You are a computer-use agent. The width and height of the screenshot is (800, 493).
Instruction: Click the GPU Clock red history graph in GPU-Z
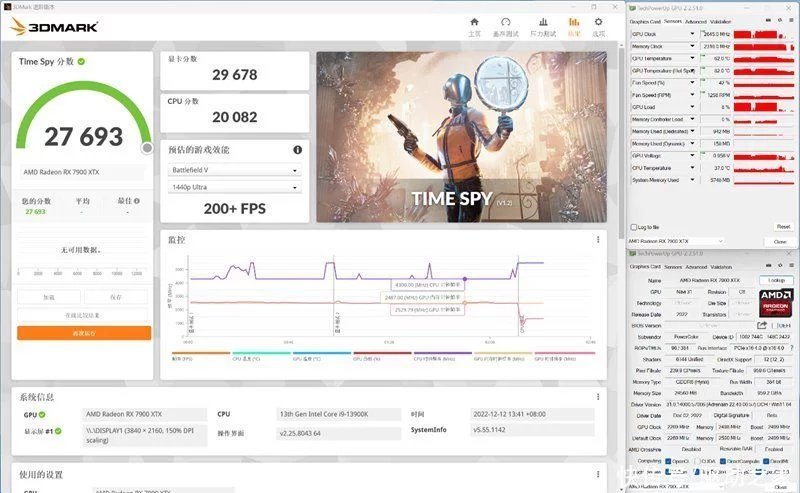click(763, 34)
